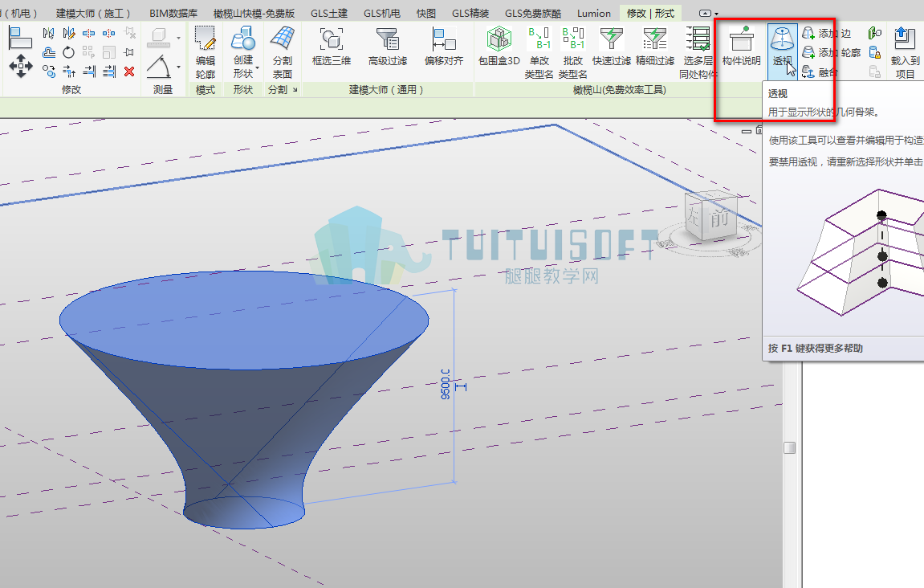Image resolution: width=924 pixels, height=588 pixels.
Task: Click the 按 F1 键获得更多帮助 tooltip text
Action: coord(816,348)
